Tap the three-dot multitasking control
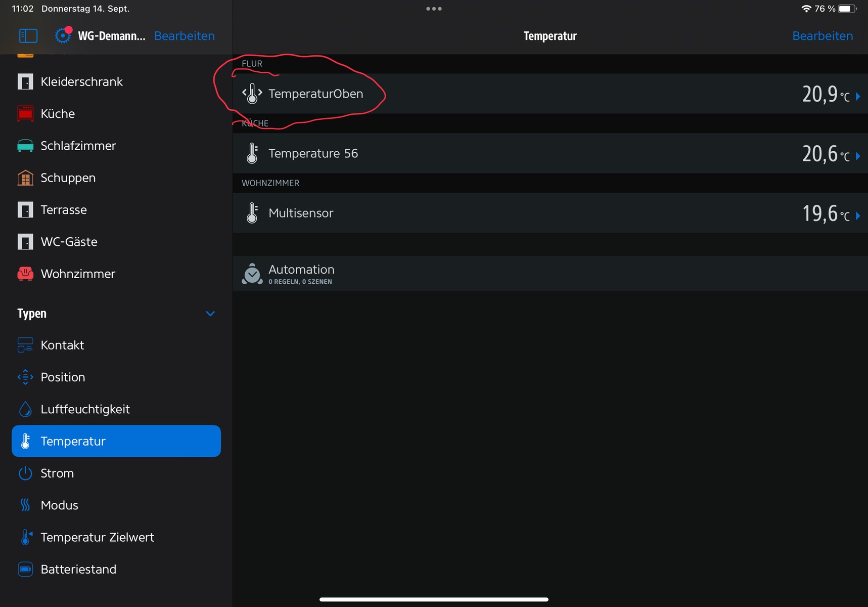This screenshot has height=607, width=868. [434, 9]
